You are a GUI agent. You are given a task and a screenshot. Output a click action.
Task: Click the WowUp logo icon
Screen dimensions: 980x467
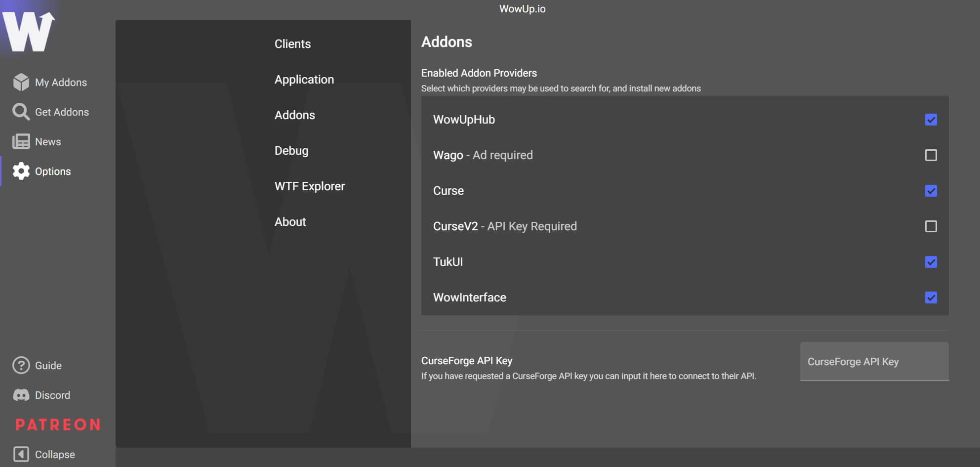28,31
